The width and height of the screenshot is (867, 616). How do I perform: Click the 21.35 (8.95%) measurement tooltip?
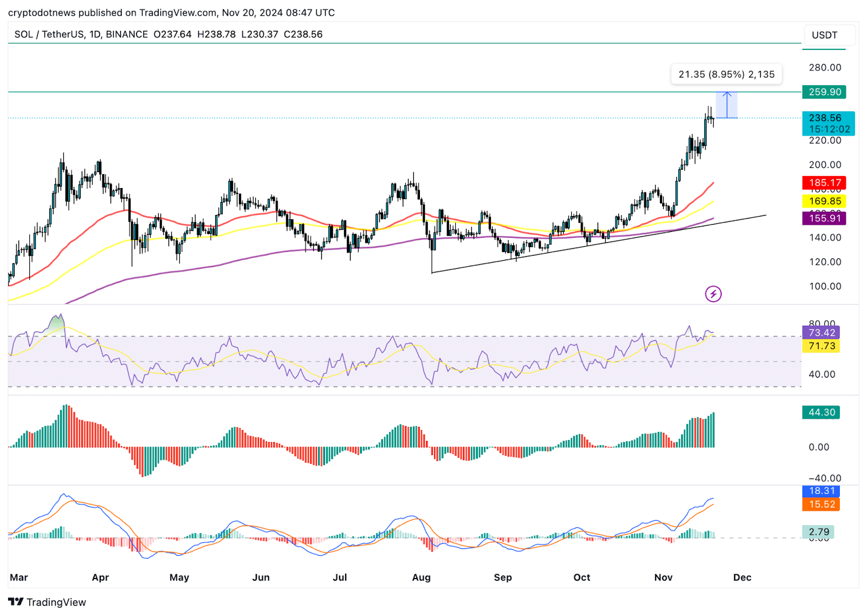726,74
